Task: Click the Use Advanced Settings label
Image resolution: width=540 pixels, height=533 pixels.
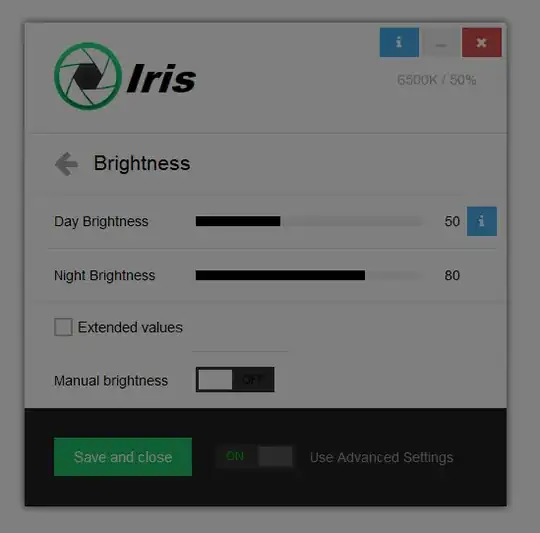Action: tap(382, 457)
